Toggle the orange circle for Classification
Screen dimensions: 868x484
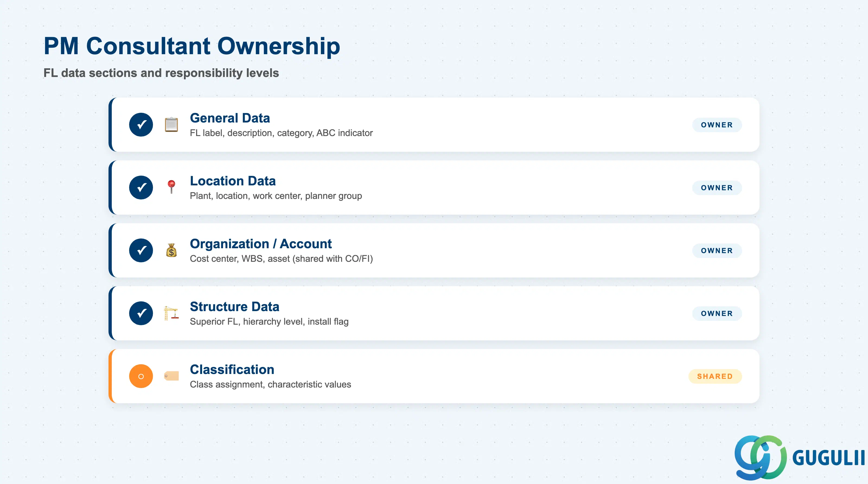point(141,376)
